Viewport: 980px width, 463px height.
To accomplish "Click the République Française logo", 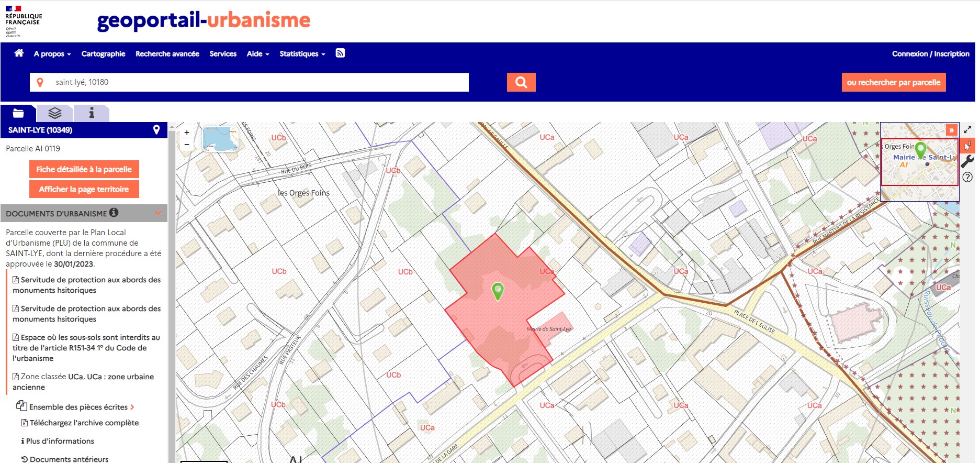I will 23,21.
